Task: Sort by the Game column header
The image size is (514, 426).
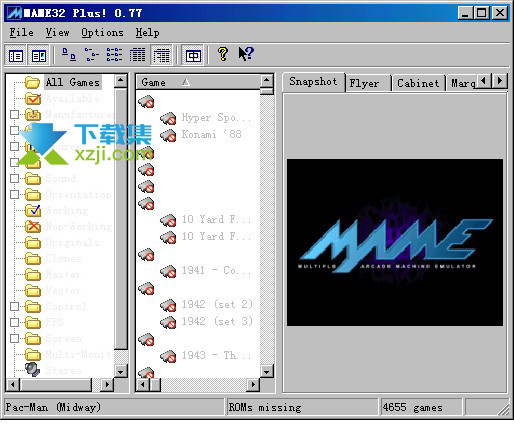Action: pyautogui.click(x=198, y=82)
